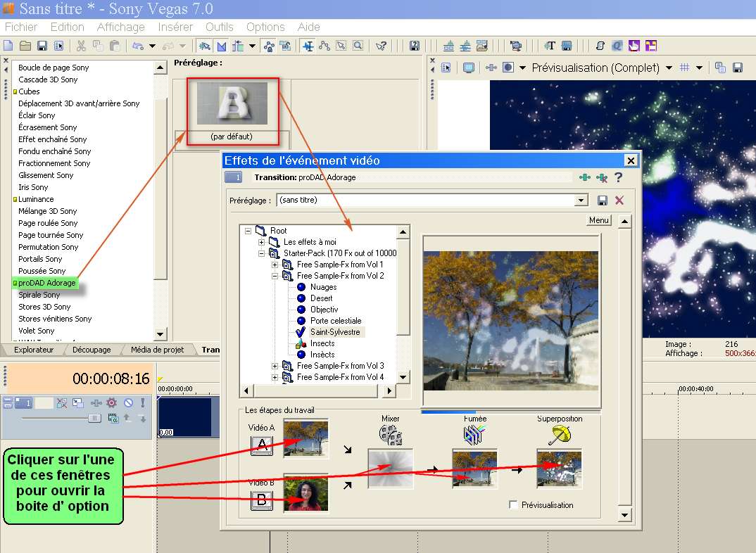Open the Fumée step thumbnail
This screenshot has height=553, width=756.
coord(474,468)
